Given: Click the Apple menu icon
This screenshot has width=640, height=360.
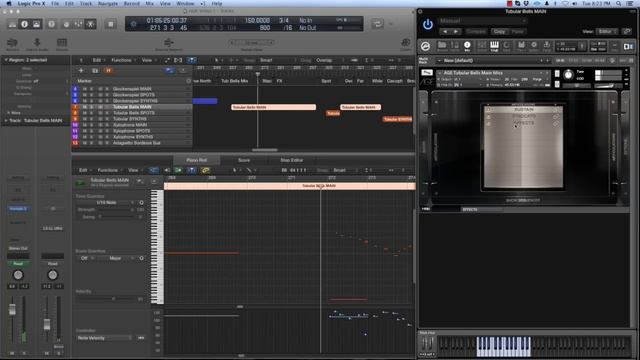Looking at the screenshot, I should coord(9,3).
